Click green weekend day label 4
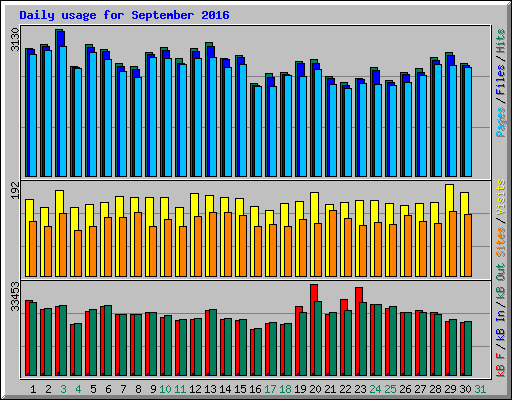This screenshot has height=400, width=512. click(78, 389)
